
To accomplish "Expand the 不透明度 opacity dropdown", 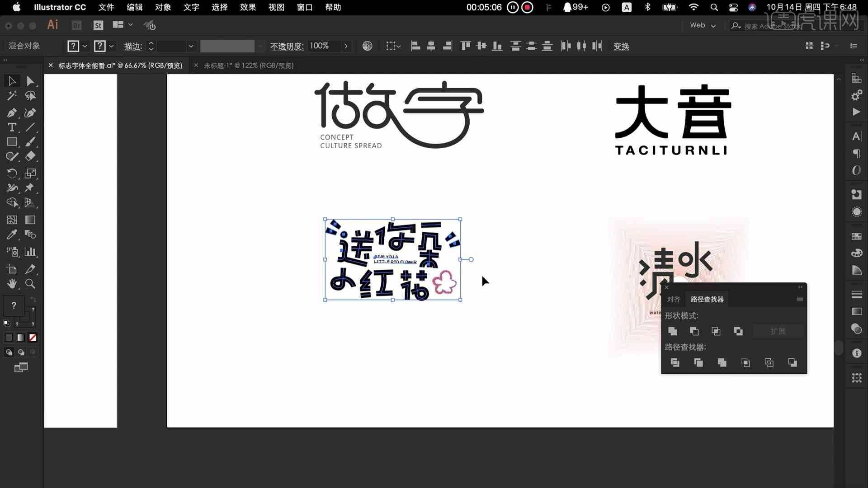I will 346,46.
